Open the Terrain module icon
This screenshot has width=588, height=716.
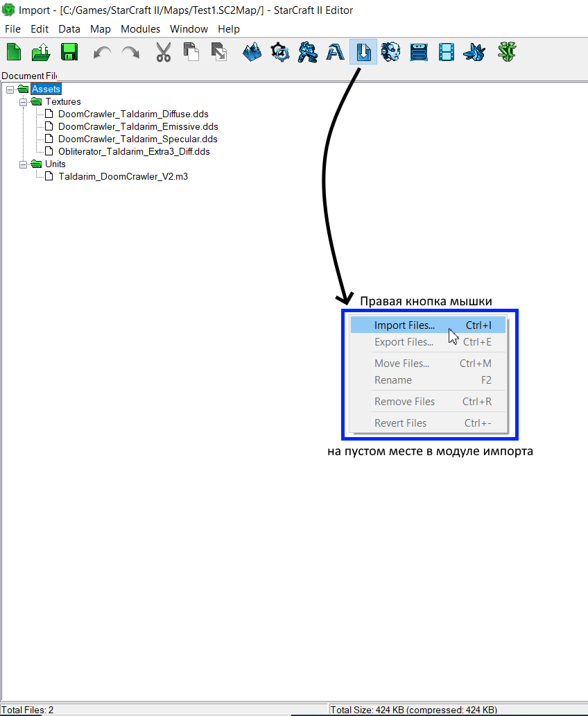coord(252,51)
